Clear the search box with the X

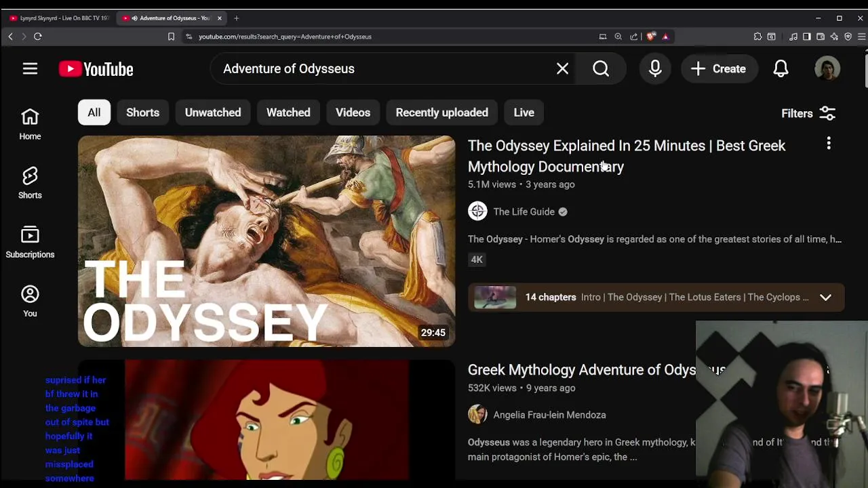(x=562, y=68)
